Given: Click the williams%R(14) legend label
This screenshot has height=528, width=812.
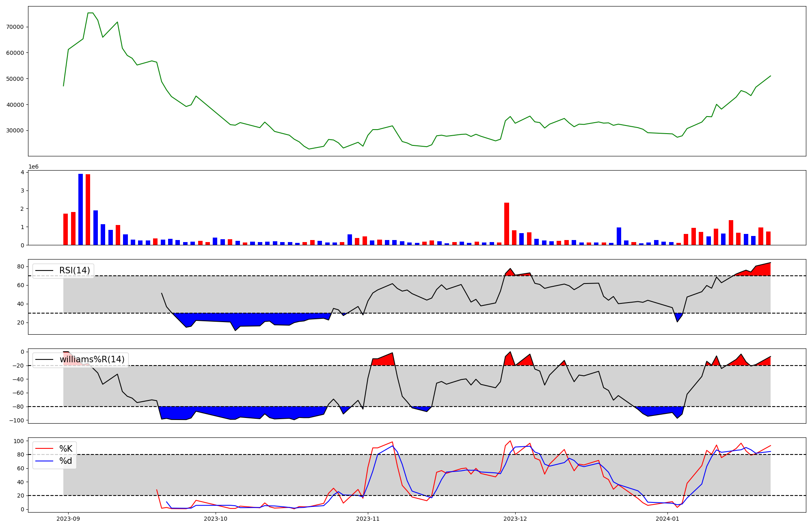Looking at the screenshot, I should click(92, 359).
